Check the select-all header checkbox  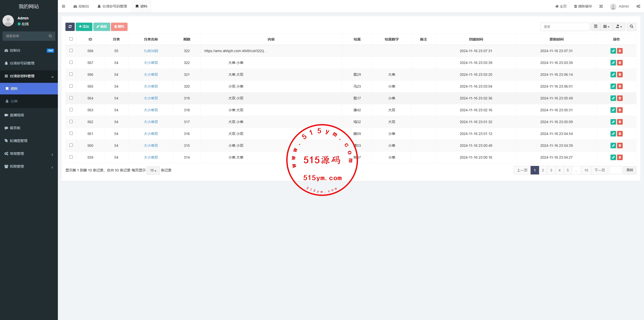pos(71,39)
